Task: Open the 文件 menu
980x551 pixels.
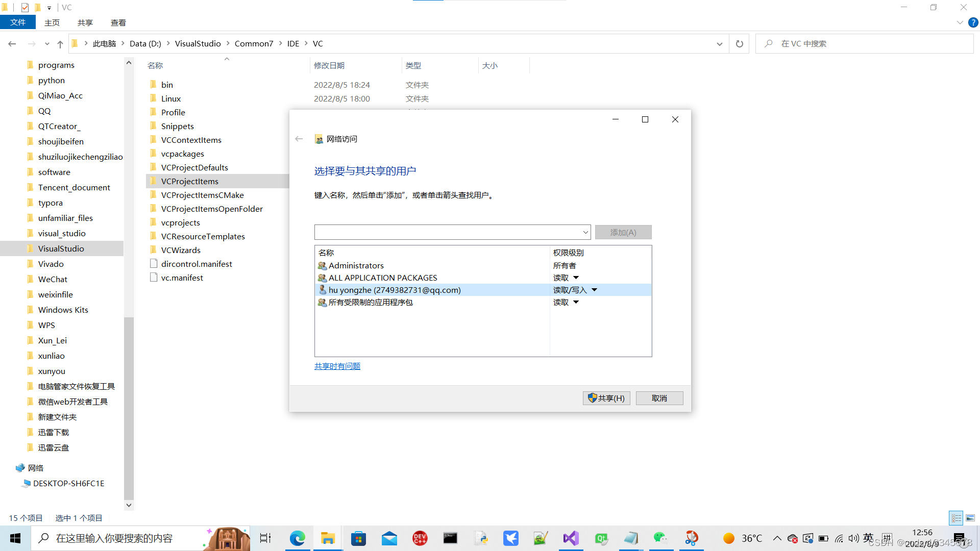Action: [x=18, y=22]
